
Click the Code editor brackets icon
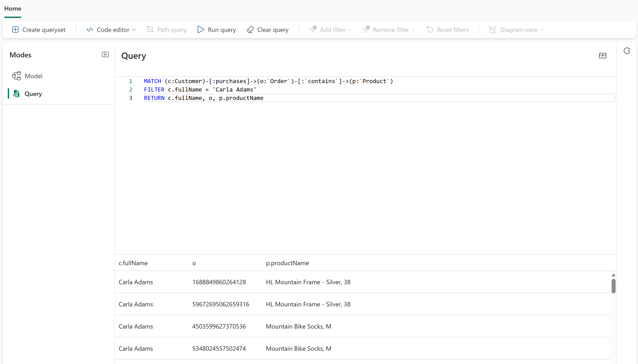click(x=90, y=29)
